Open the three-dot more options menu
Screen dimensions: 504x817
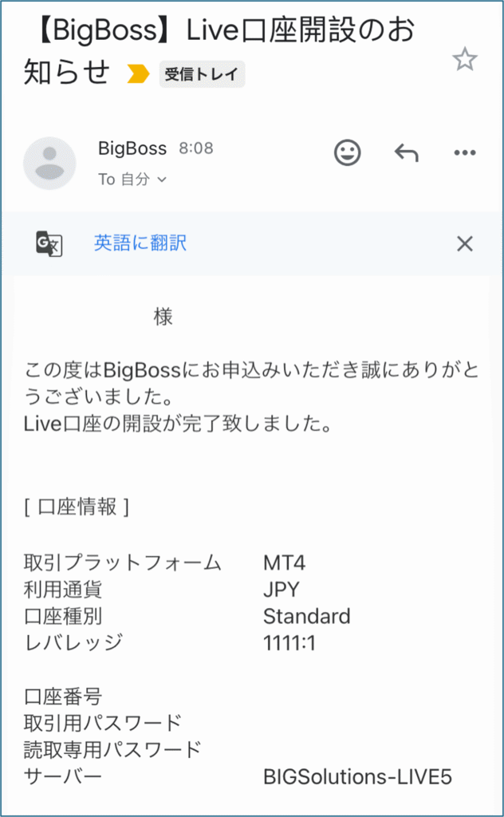point(464,152)
